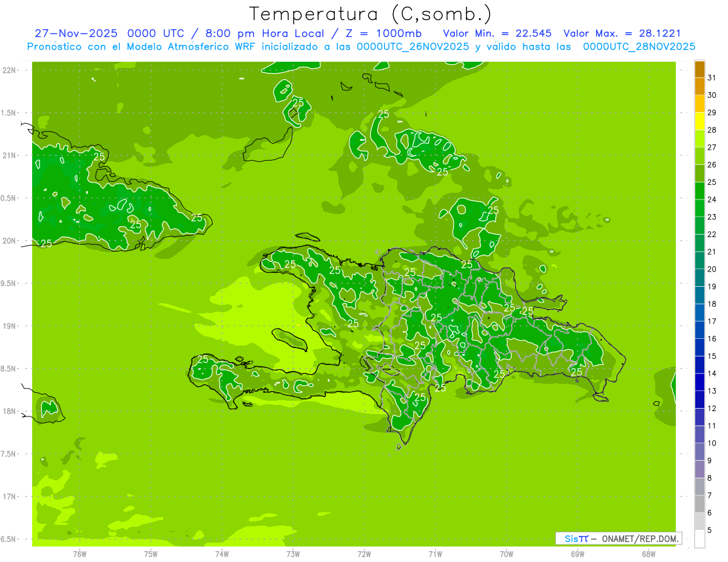Image resolution: width=728 pixels, height=562 pixels.
Task: Click the legend value label 31
Action: [712, 78]
